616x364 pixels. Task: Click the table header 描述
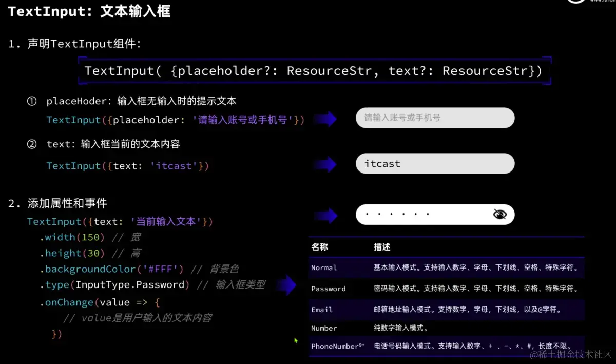coord(382,247)
